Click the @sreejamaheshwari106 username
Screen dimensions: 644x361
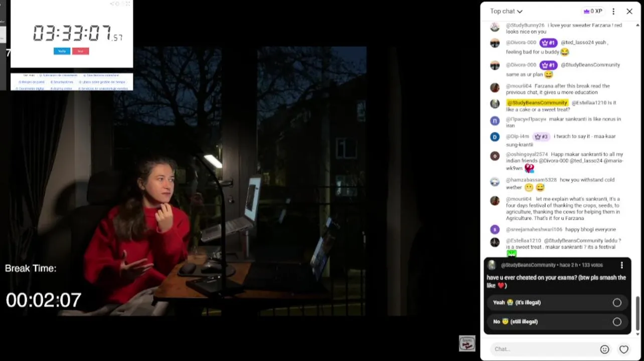(x=534, y=230)
